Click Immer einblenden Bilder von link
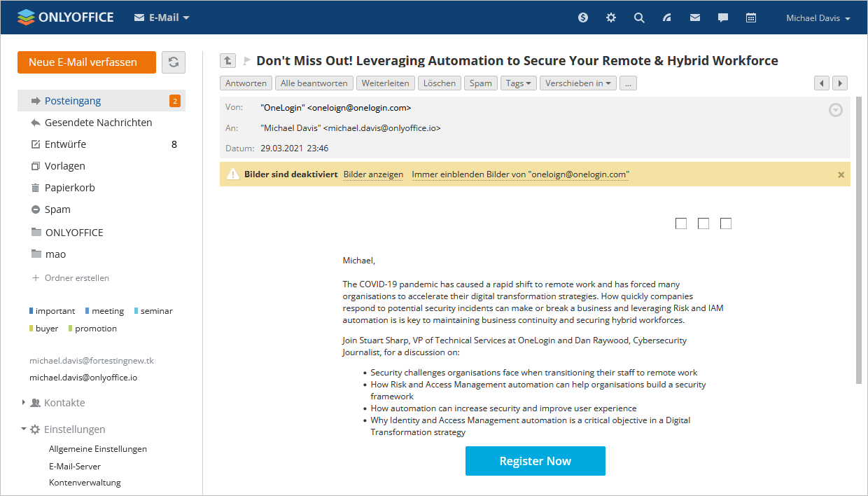The width and height of the screenshot is (868, 496). coord(520,174)
